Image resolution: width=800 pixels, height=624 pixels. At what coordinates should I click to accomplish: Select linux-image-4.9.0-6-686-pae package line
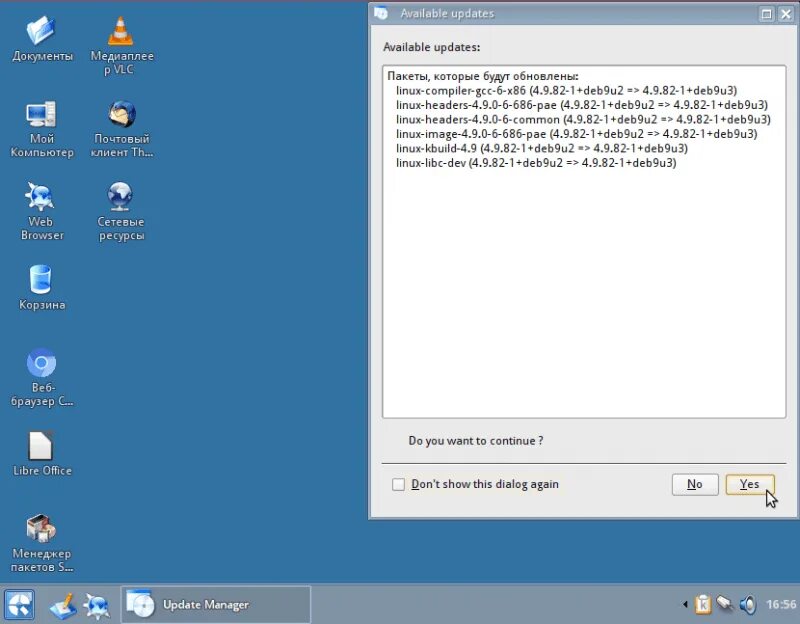tap(577, 134)
